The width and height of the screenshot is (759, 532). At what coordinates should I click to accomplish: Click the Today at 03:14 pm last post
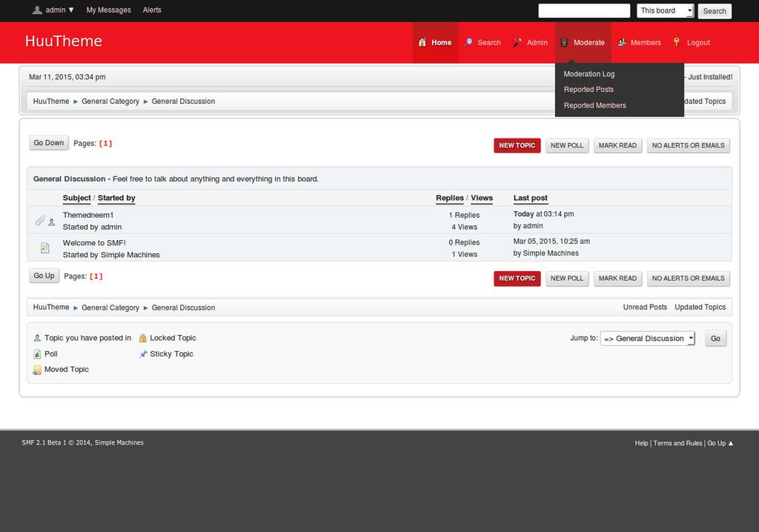(x=543, y=214)
